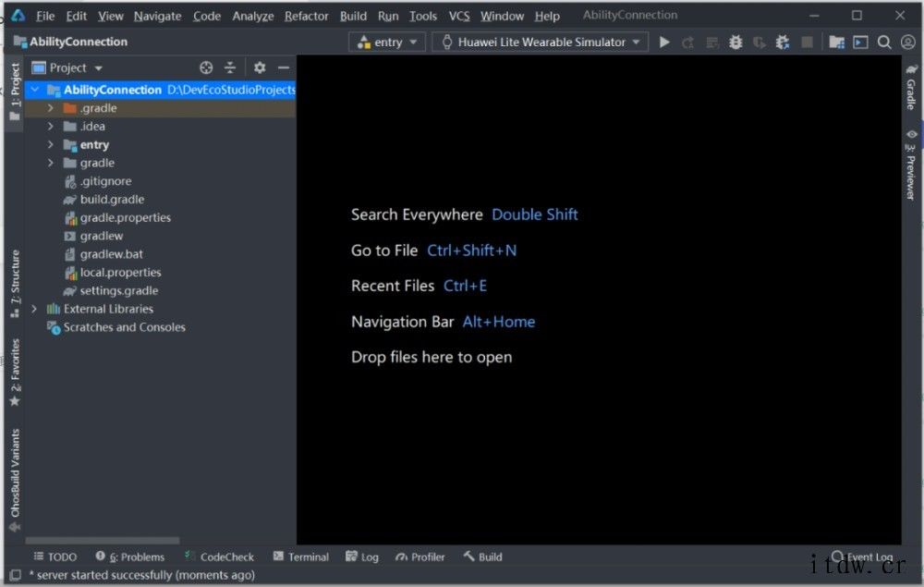The height and width of the screenshot is (587, 924).
Task: Collapse the AbilityConnection root node
Action: [x=35, y=90]
